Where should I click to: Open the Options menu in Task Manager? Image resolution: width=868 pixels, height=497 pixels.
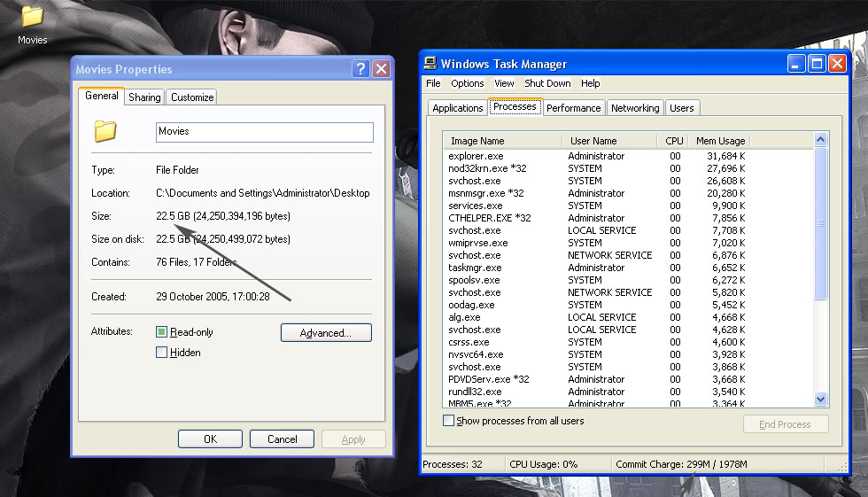pyautogui.click(x=467, y=83)
